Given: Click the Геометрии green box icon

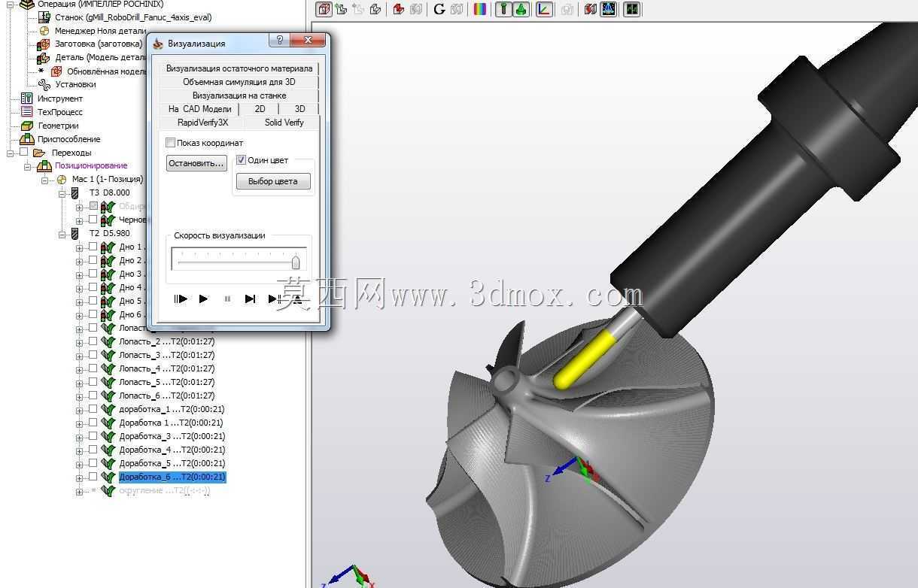Looking at the screenshot, I should click(x=27, y=126).
